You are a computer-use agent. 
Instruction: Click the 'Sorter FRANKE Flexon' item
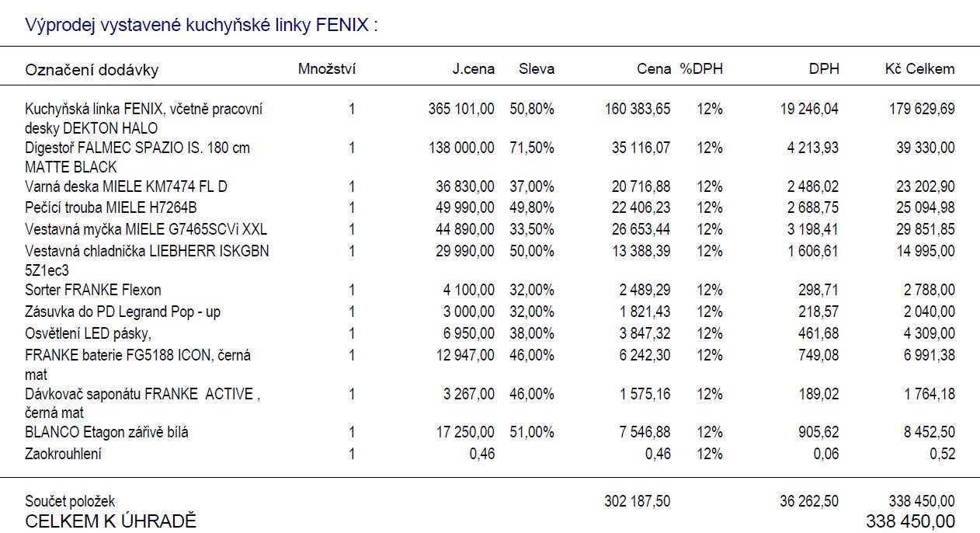tap(93, 290)
